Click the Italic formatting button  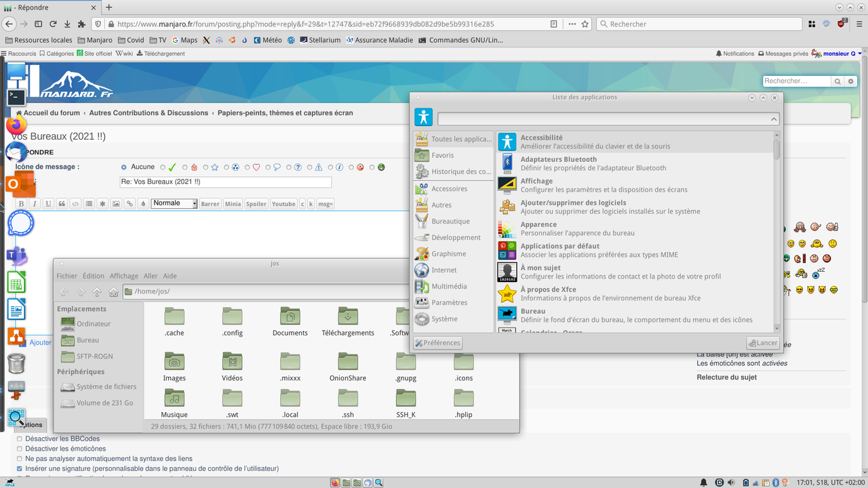click(35, 203)
